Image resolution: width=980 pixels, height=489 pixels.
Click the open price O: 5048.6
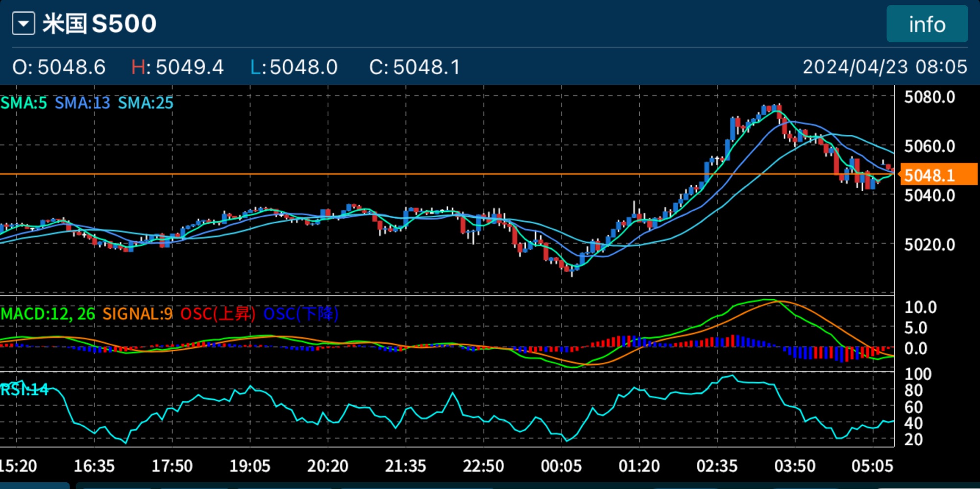point(59,67)
